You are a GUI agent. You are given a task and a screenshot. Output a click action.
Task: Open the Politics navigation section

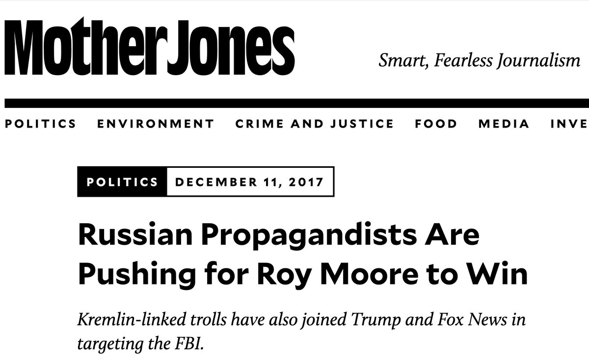coord(41,124)
